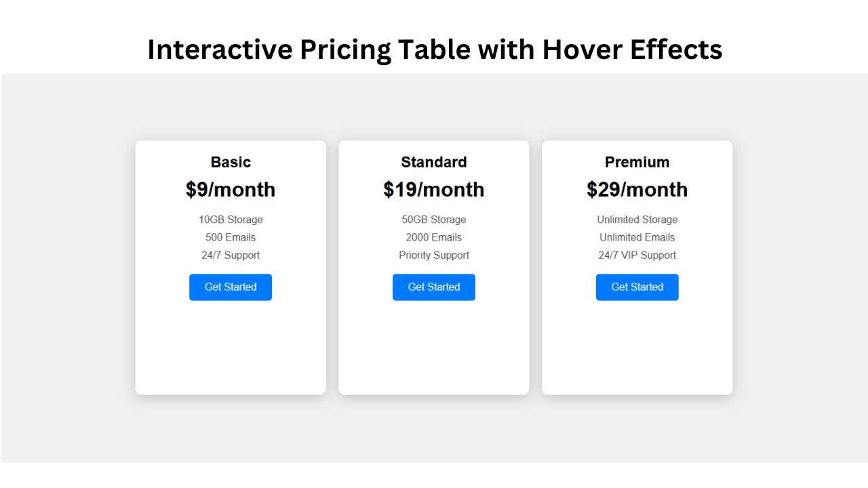Click Priority Support in the Standard card

pyautogui.click(x=434, y=256)
